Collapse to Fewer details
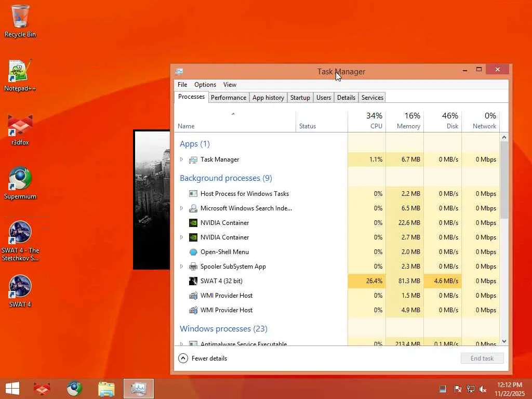 pyautogui.click(x=203, y=358)
